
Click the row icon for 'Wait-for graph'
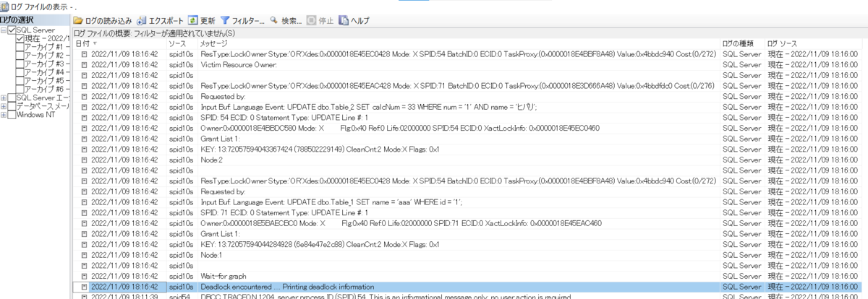tap(84, 277)
